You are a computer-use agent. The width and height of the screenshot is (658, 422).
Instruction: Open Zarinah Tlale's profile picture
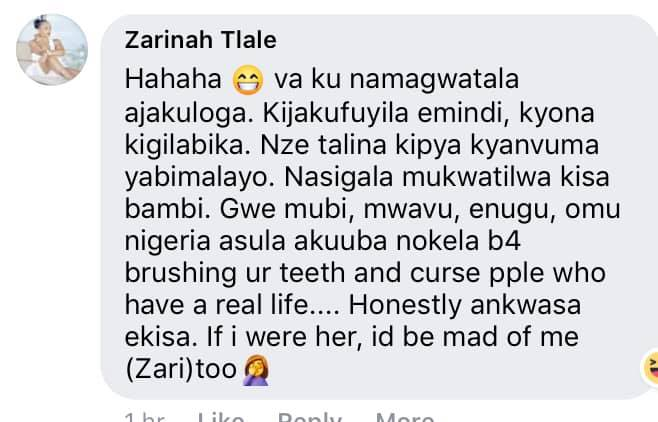click(x=52, y=49)
